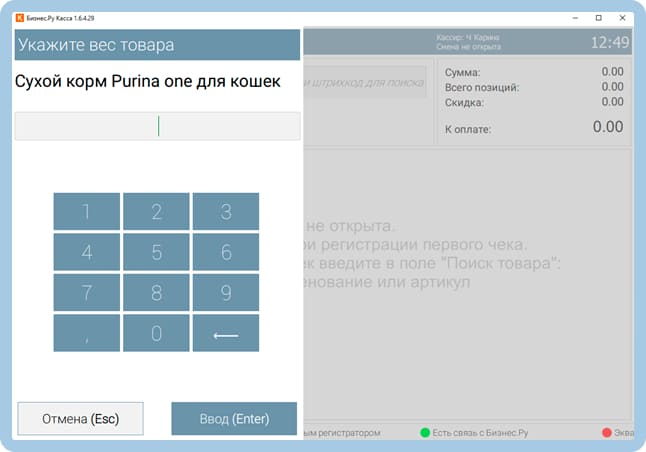Tap digit 0 on the numeric keypad

point(156,333)
